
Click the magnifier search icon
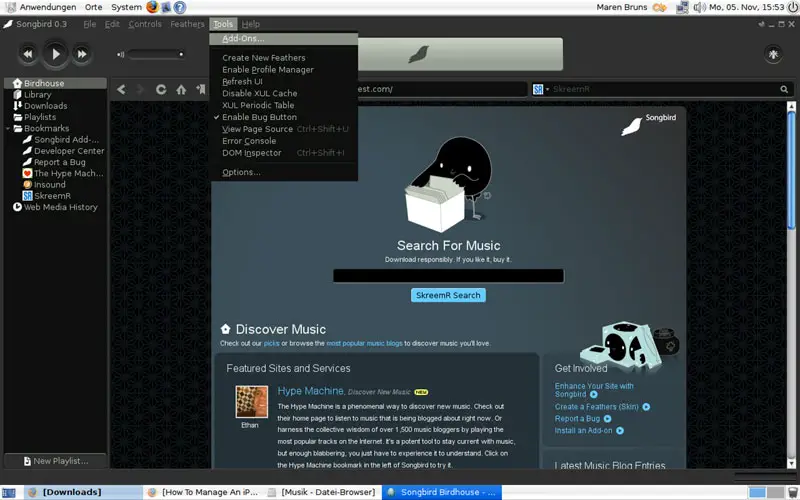[784, 89]
